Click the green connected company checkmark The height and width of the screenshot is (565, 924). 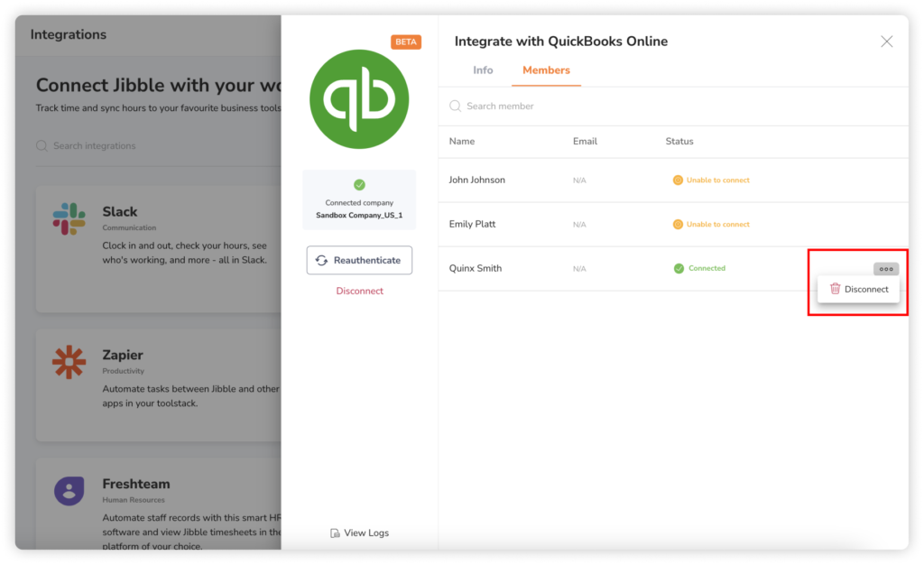pos(359,185)
